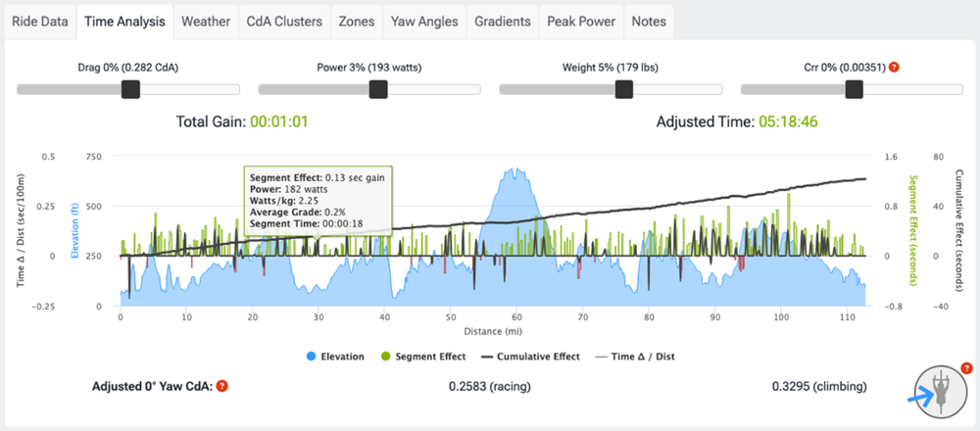Viewport: 980px width, 431px height.
Task: Hide the Time Δ / Dist legend series
Action: coord(627,357)
